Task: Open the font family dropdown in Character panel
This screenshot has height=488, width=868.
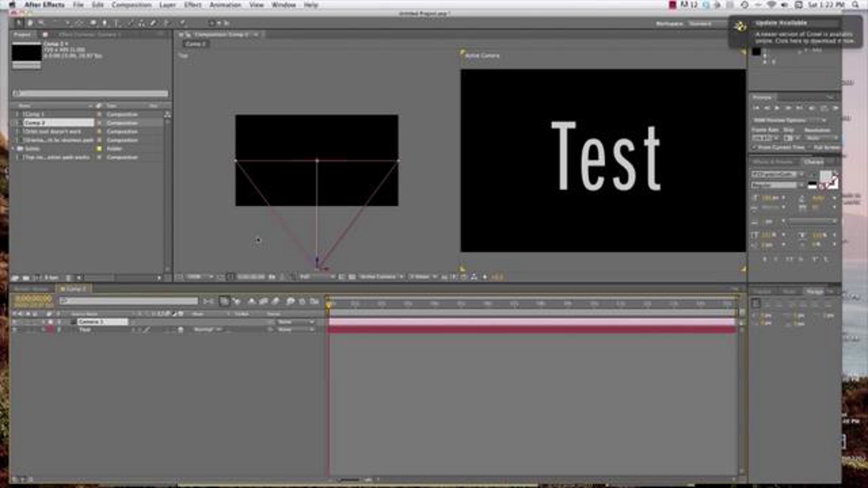Action: click(x=778, y=175)
